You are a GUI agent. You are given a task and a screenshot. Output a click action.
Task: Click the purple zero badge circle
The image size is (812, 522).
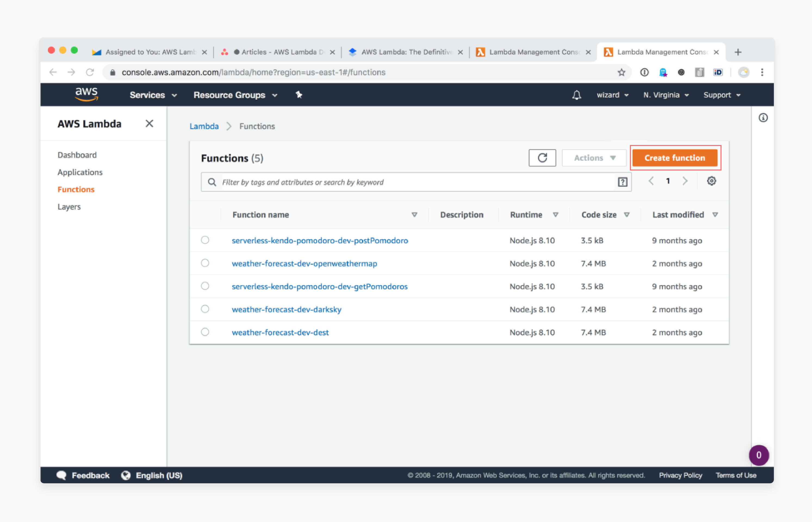759,455
